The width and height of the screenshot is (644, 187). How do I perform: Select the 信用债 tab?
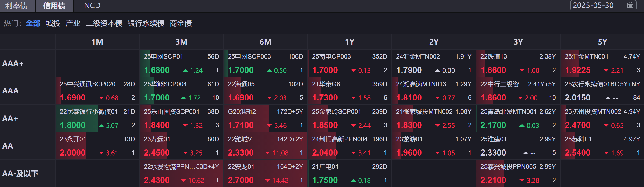click(x=54, y=6)
